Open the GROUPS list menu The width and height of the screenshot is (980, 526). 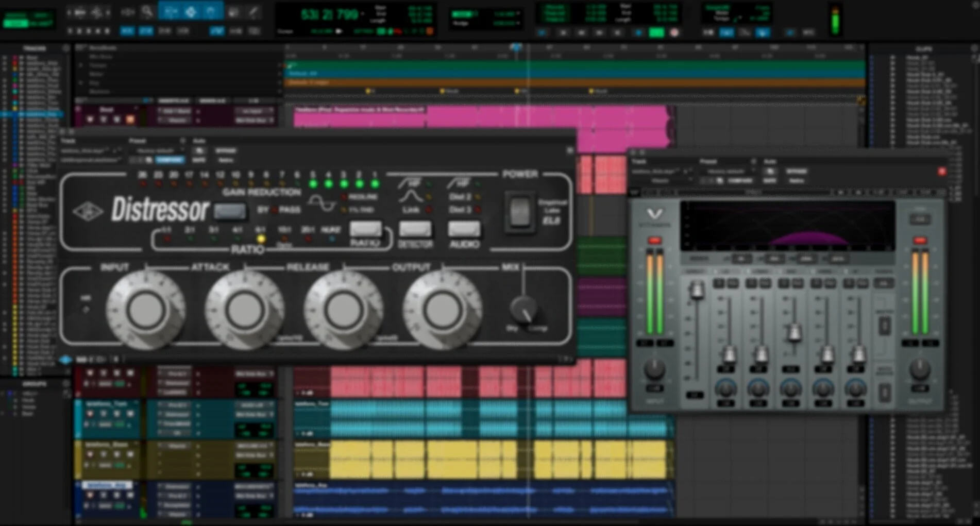(x=65, y=384)
